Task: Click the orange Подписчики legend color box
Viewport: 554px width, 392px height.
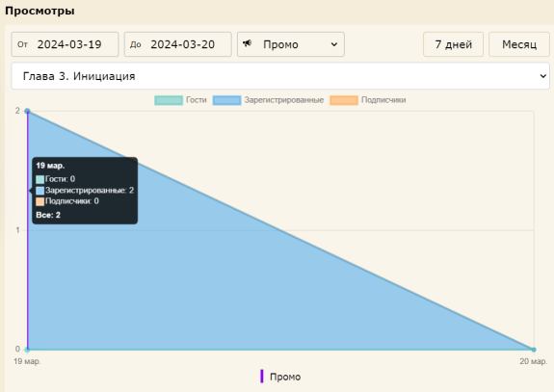Action: click(x=344, y=100)
